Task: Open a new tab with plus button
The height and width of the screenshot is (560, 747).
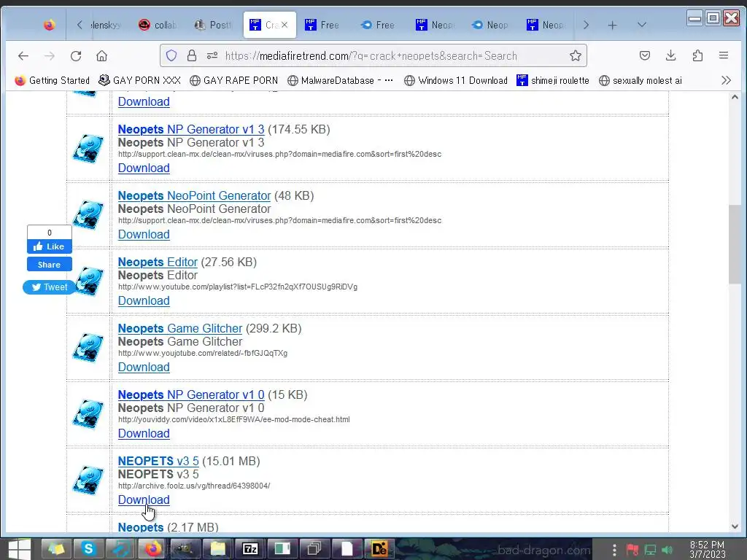Action: coord(612,26)
